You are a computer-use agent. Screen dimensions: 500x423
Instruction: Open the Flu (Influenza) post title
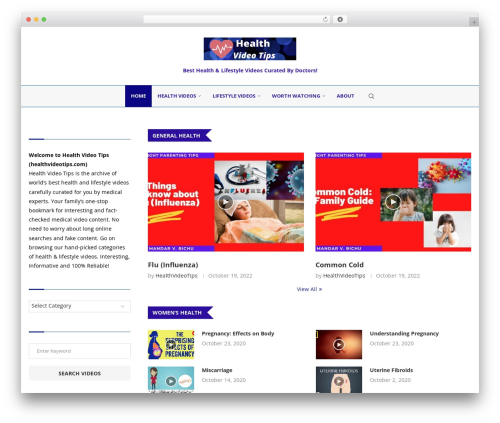(173, 265)
